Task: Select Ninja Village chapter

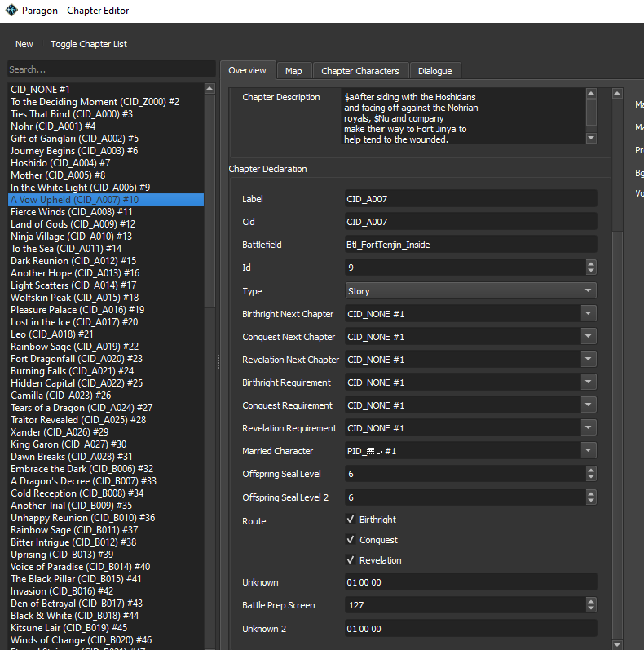Action: (106, 236)
